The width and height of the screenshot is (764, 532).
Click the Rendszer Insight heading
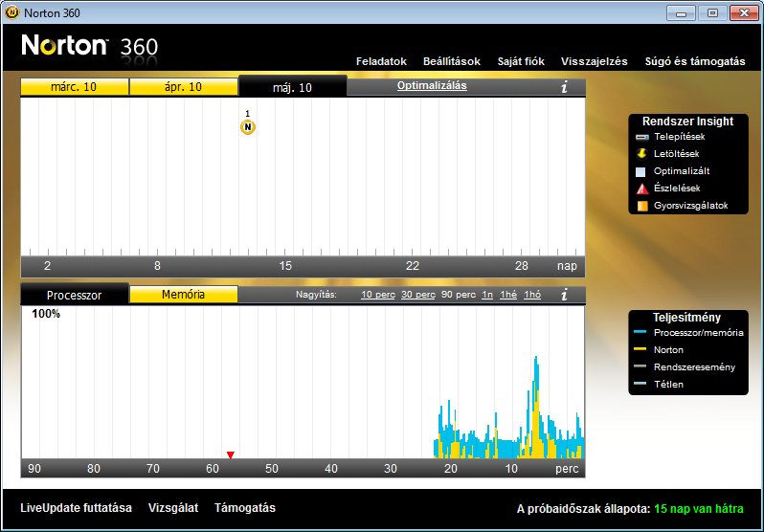click(x=687, y=122)
